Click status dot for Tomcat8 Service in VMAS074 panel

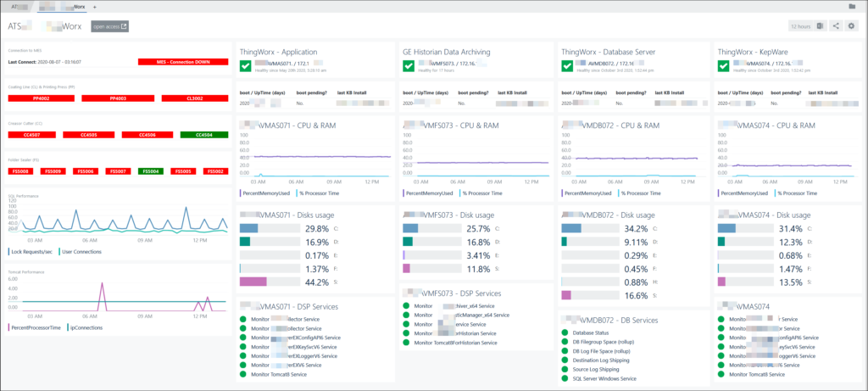point(721,374)
